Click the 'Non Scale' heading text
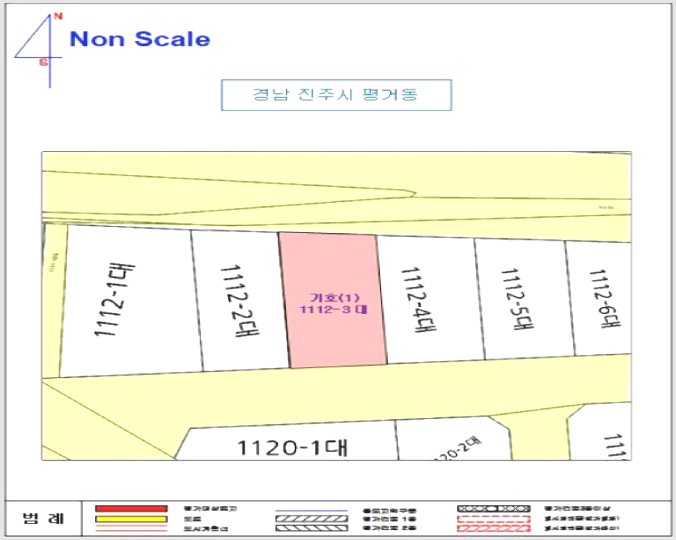This screenshot has height=540, width=676. coord(140,39)
